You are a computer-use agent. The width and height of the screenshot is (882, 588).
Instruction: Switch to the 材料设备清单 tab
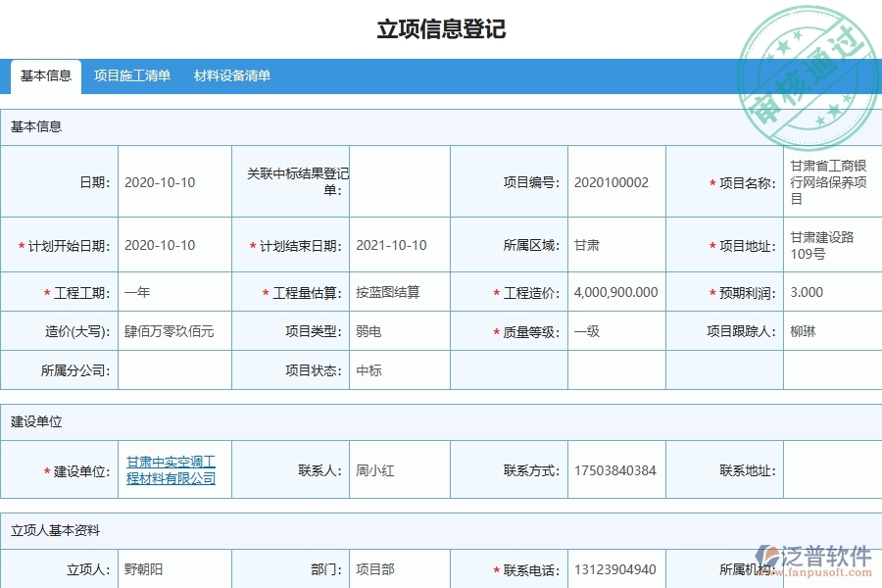point(232,74)
